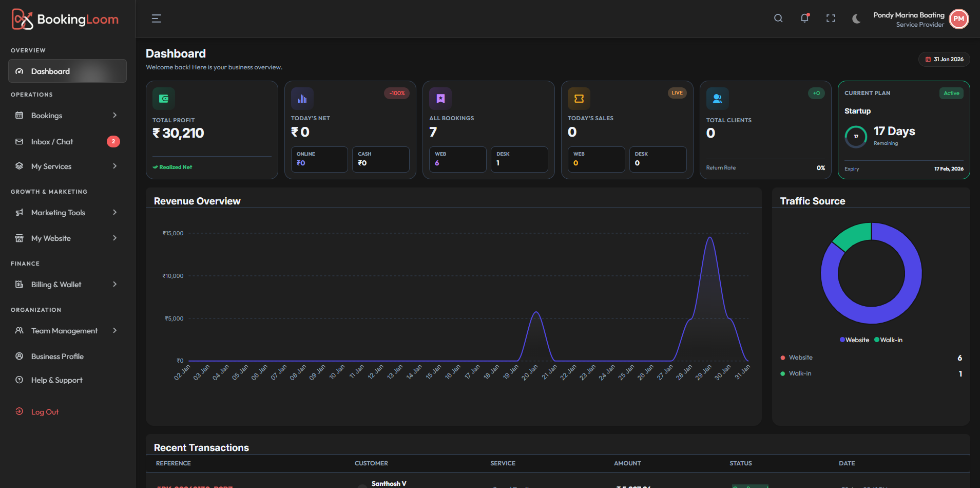The height and width of the screenshot is (488, 980).
Task: Collapse sidebar with hamburger toggle
Action: pos(157,19)
